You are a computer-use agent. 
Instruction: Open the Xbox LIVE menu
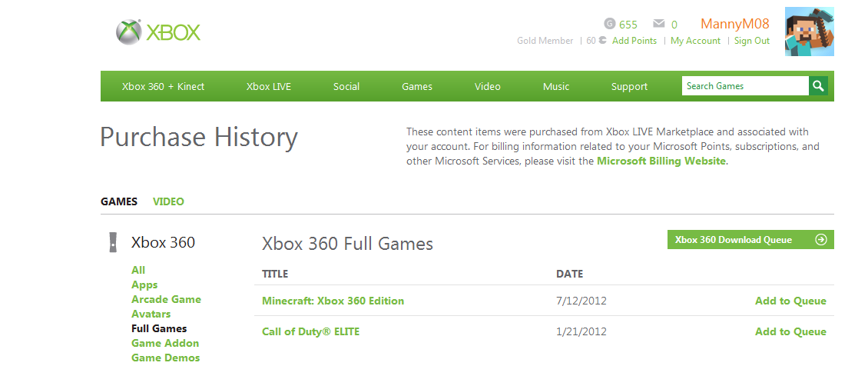269,87
